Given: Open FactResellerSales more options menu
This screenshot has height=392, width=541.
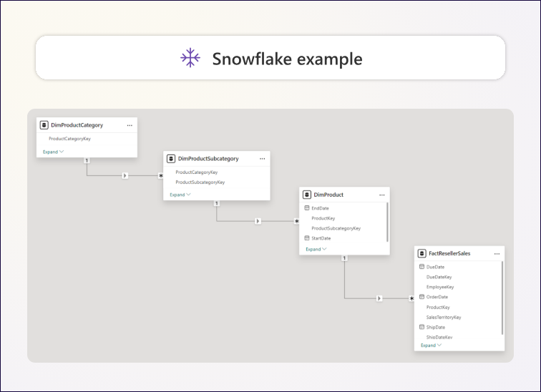Looking at the screenshot, I should point(497,253).
